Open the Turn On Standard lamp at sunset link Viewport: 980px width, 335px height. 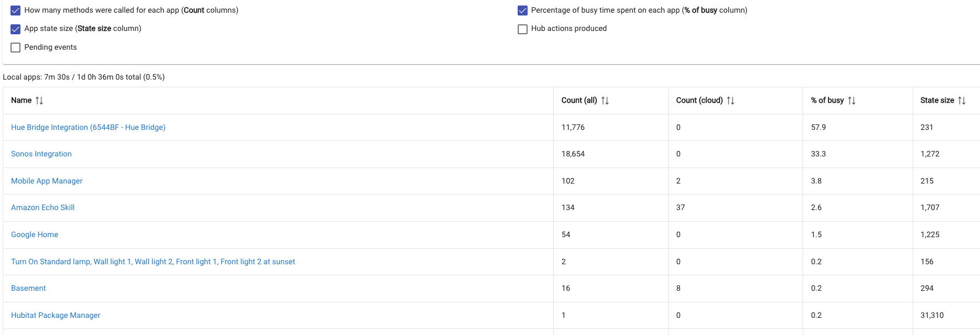(153, 261)
